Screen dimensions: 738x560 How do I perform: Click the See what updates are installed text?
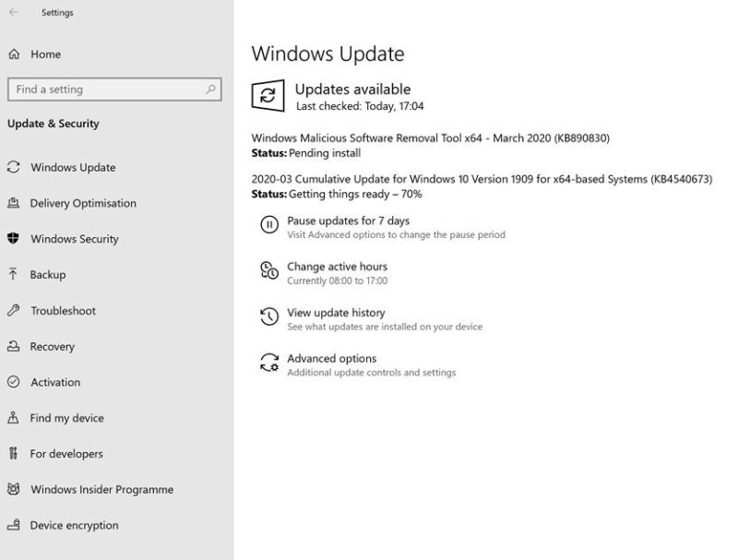pos(385,327)
